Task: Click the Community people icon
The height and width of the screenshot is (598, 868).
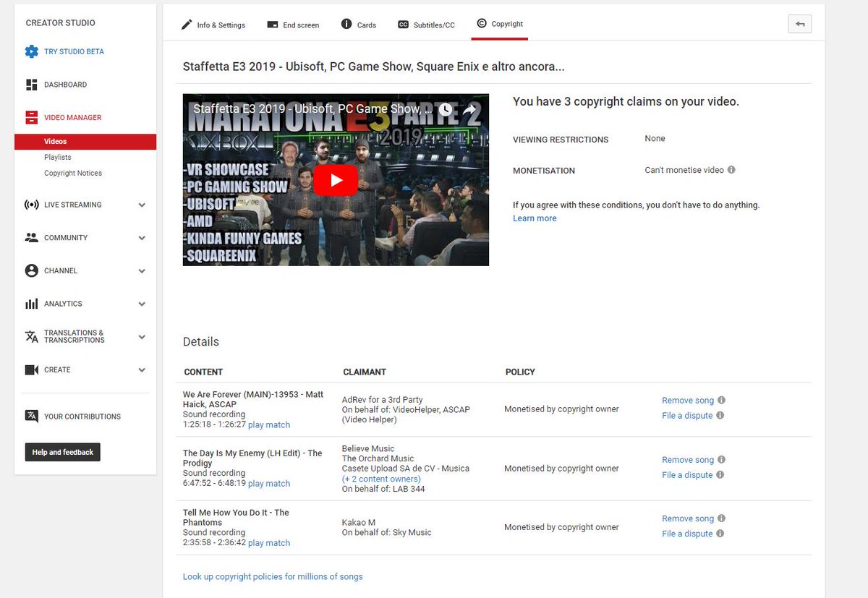Action: pyautogui.click(x=31, y=237)
